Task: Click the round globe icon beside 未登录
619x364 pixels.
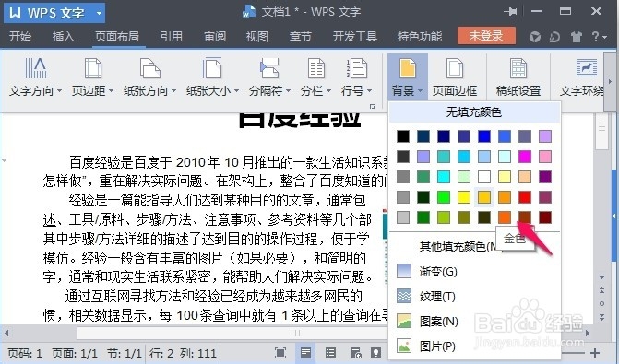Action: (535, 37)
